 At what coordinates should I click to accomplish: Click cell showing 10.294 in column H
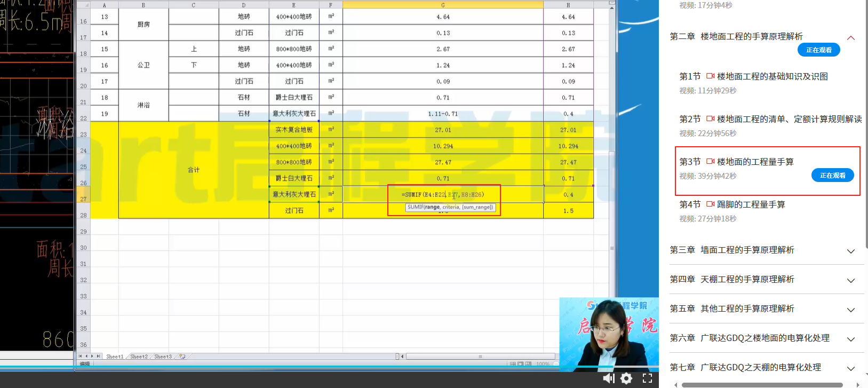pyautogui.click(x=568, y=146)
